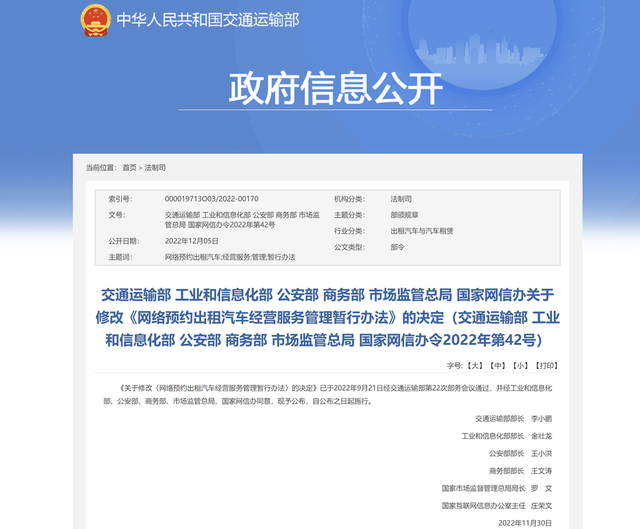Select keywords 网络预约出租汽车;经营服务;管理;暂行办法
The image size is (640, 529).
(230, 257)
